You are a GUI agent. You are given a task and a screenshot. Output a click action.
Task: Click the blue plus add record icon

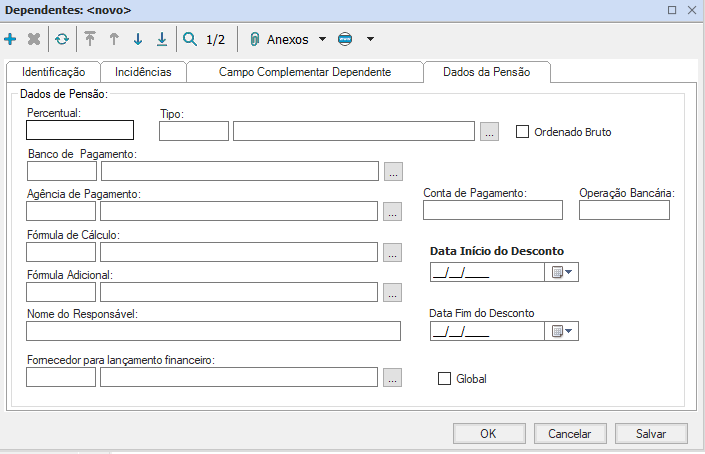point(11,40)
